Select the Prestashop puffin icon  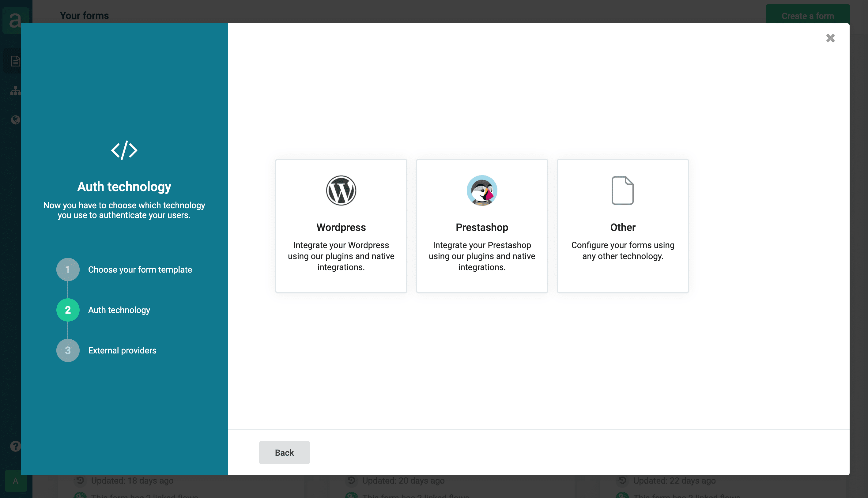pos(482,191)
